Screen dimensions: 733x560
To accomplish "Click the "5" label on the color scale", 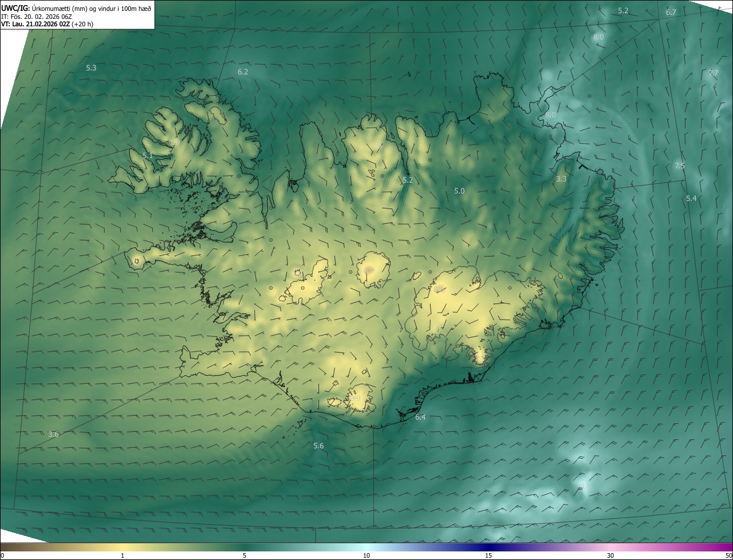I will 245,555.
